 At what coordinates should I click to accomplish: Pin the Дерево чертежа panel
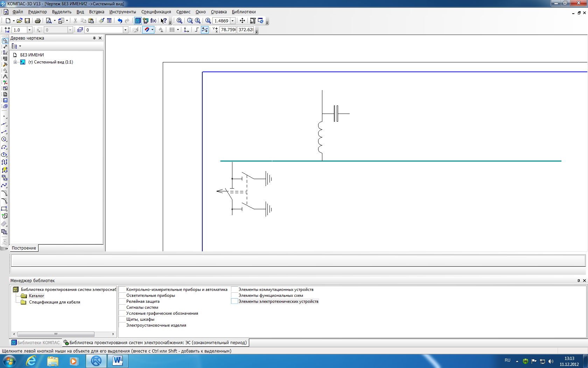[x=94, y=38]
